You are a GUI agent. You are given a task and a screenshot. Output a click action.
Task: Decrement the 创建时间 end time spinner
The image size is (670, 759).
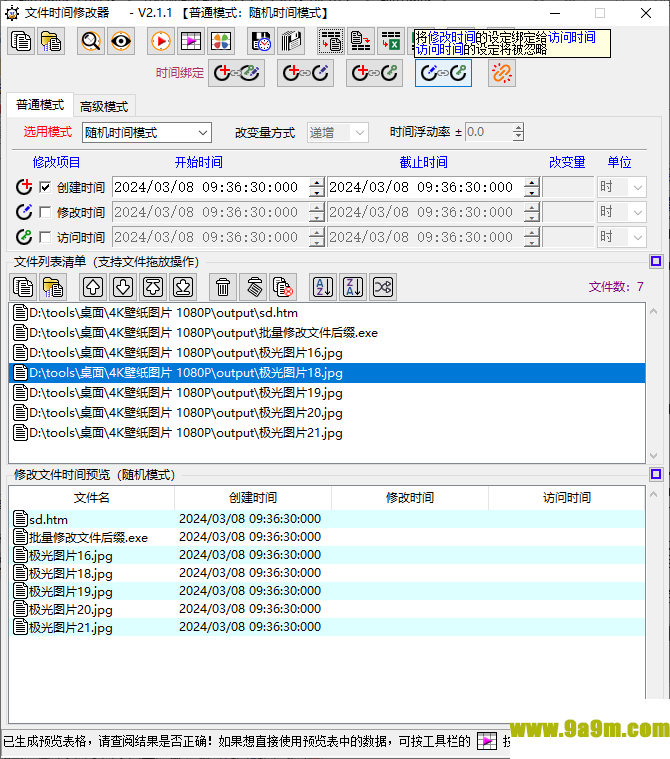tap(532, 192)
